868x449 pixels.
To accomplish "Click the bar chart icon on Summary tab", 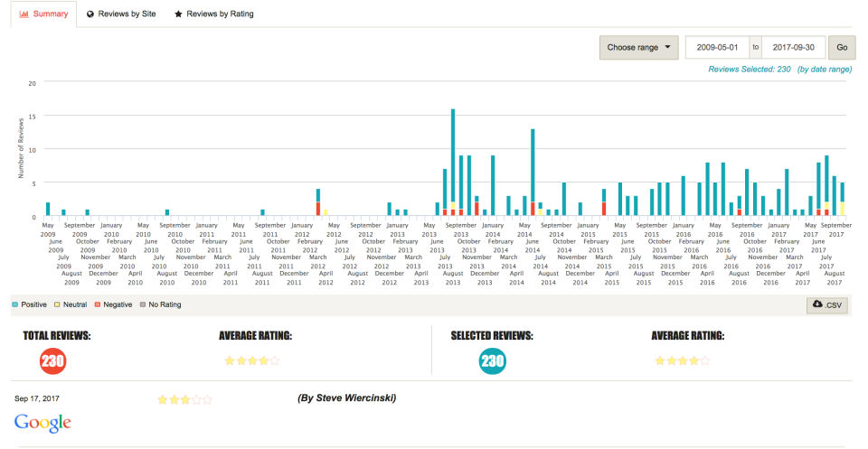I will pos(24,14).
